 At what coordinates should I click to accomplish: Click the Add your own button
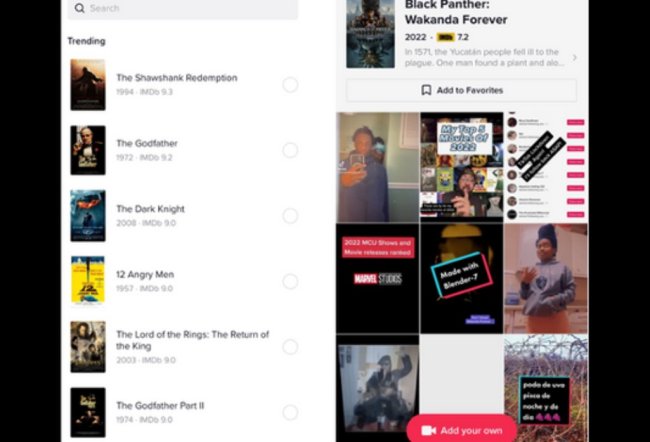pyautogui.click(x=462, y=430)
